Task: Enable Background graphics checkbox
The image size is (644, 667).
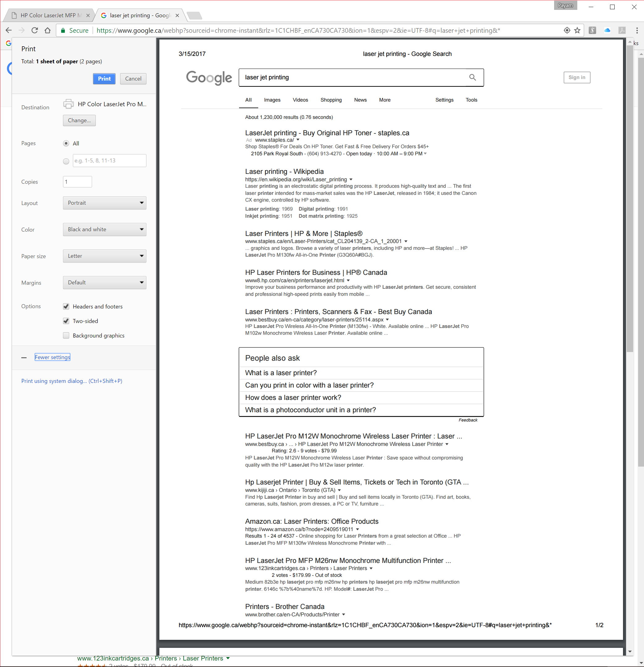Action: 66,336
